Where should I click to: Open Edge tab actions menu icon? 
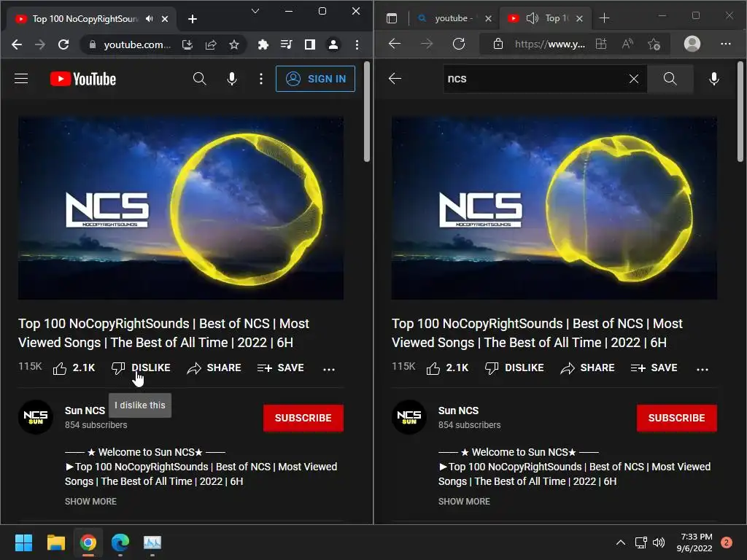coord(392,18)
